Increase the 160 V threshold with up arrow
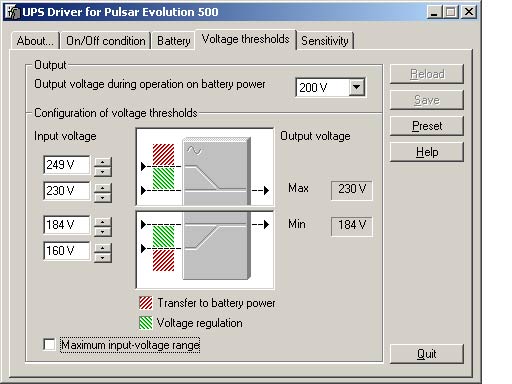The width and height of the screenshot is (512, 384). click(103, 248)
